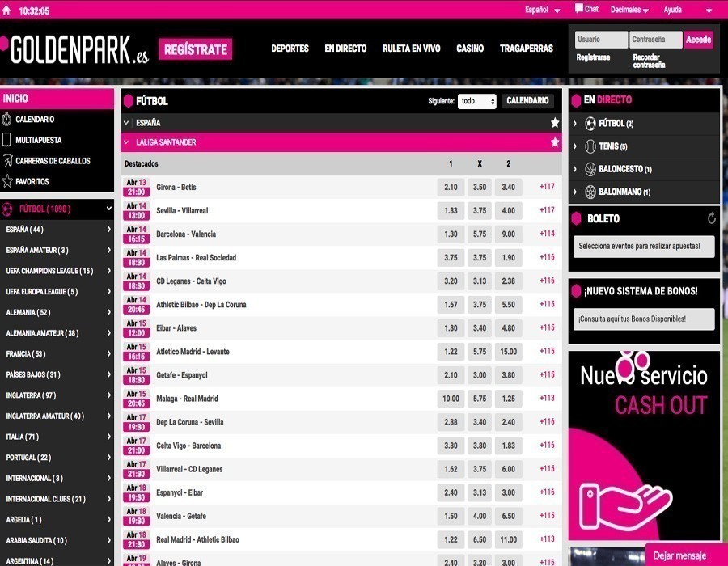Open +117 more markets for Girona - Betis

click(547, 187)
